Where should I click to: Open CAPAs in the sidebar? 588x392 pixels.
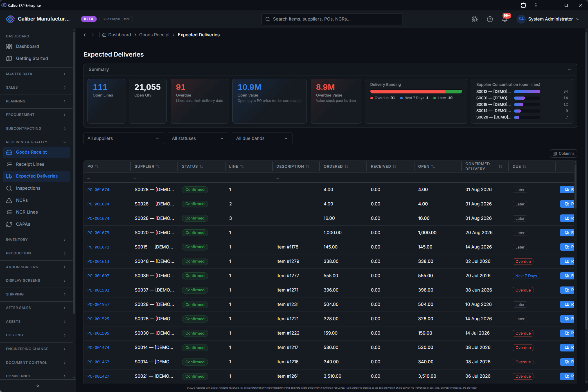[36, 224]
